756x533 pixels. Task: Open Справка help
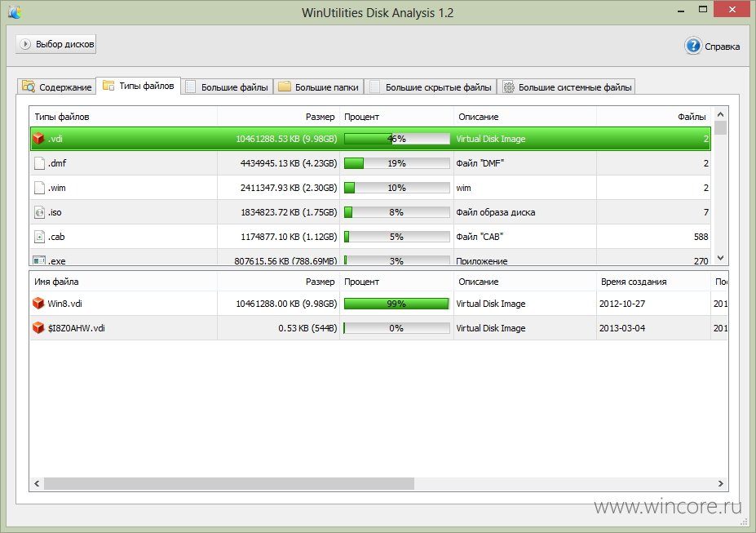(712, 47)
